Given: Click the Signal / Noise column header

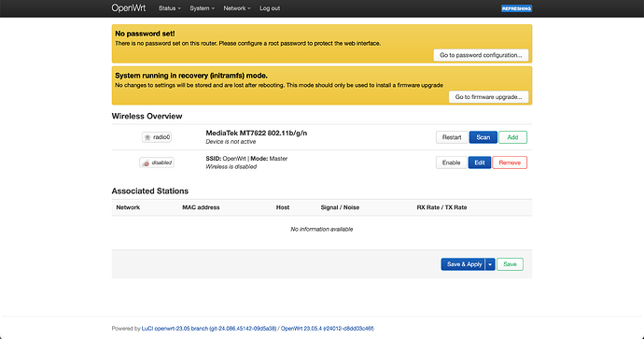Looking at the screenshot, I should click(x=340, y=207).
